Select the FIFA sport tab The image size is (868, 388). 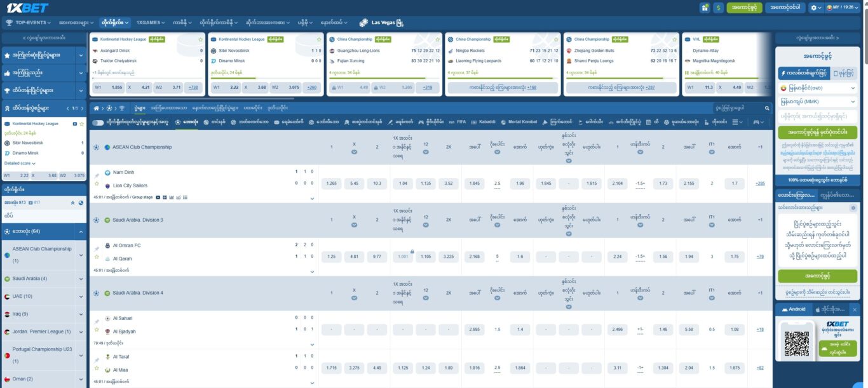click(x=457, y=122)
